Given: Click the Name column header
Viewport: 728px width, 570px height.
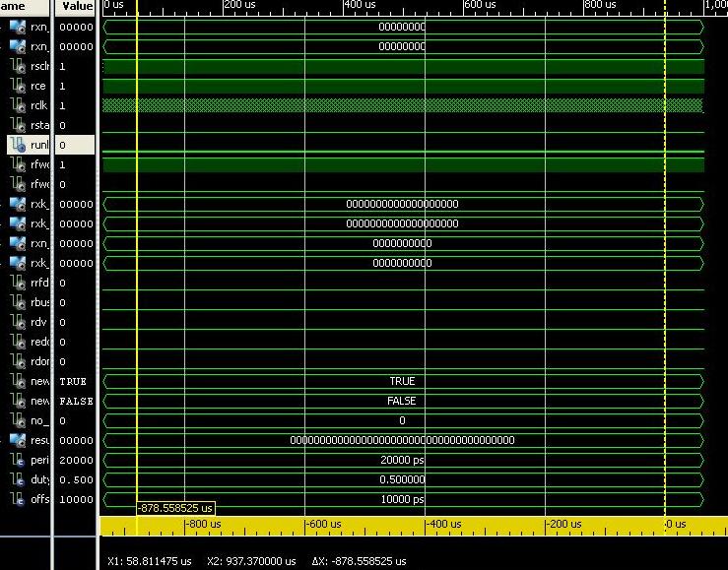Looking at the screenshot, I should 20,6.
